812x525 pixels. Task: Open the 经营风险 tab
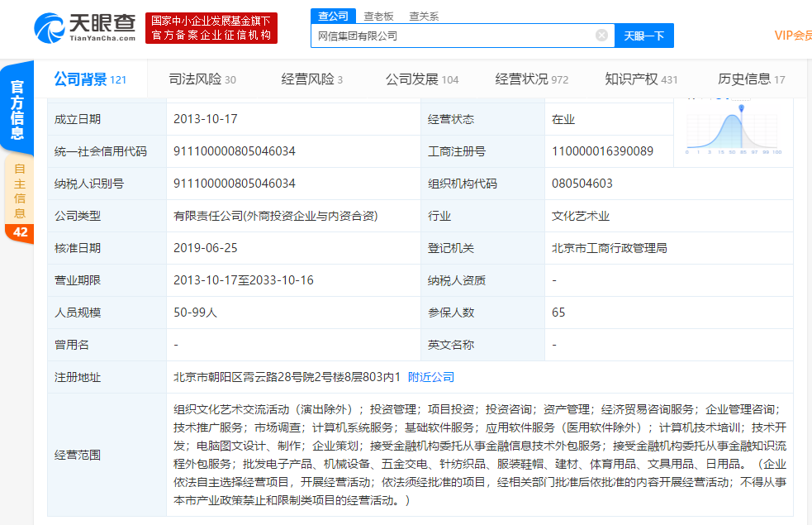[311, 79]
